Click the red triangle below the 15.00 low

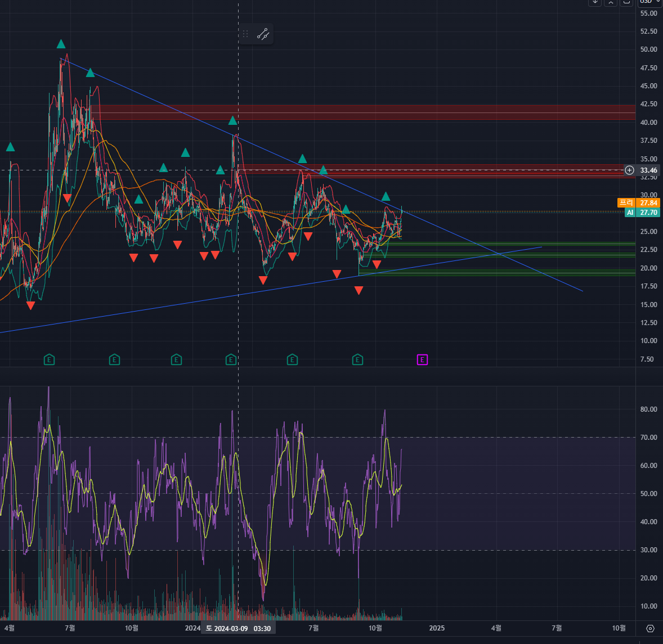click(x=30, y=305)
